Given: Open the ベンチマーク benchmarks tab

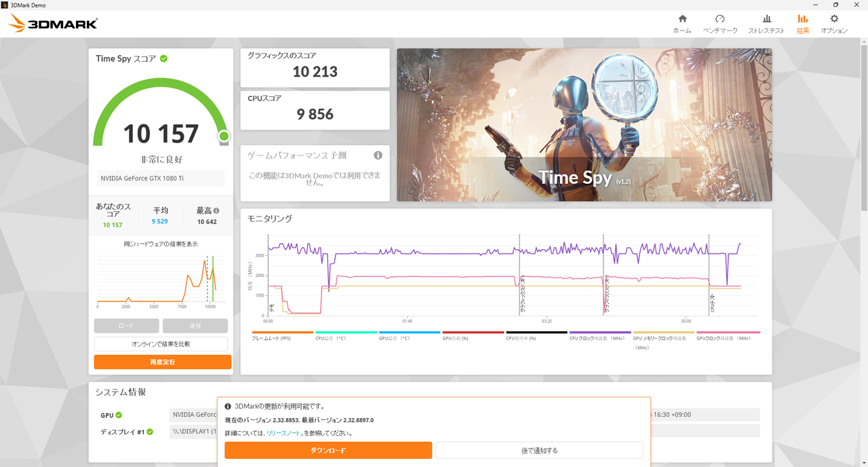Looking at the screenshot, I should (720, 24).
